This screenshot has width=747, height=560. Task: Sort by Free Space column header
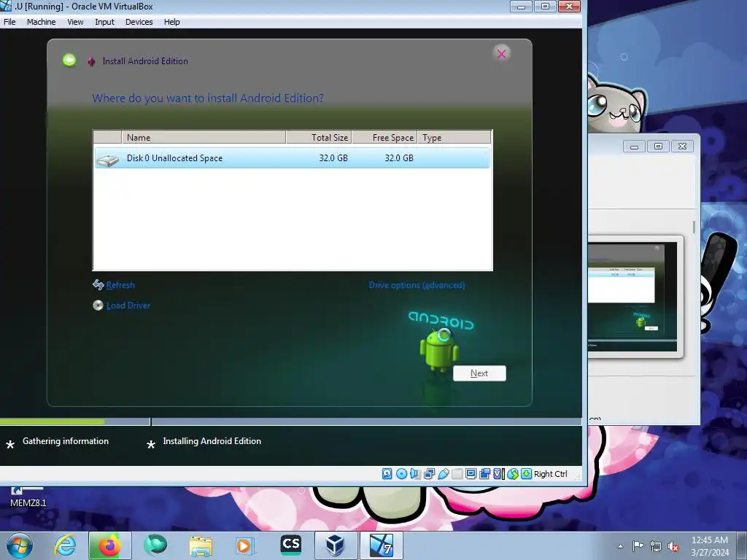point(385,137)
